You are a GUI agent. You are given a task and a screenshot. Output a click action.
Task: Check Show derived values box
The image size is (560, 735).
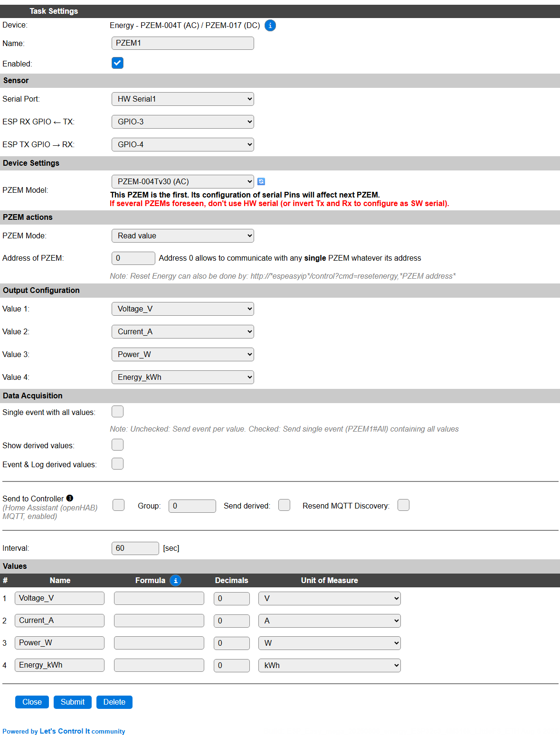point(118,445)
